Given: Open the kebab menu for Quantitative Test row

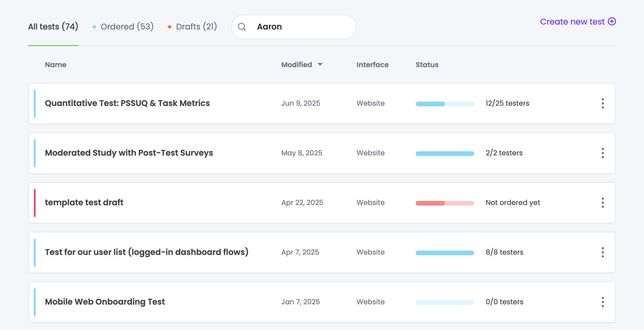Looking at the screenshot, I should point(603,103).
